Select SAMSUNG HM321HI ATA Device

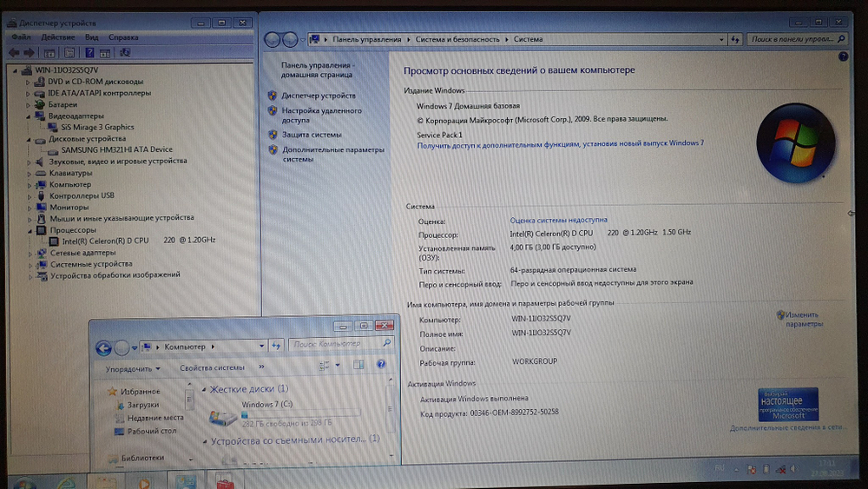(116, 149)
